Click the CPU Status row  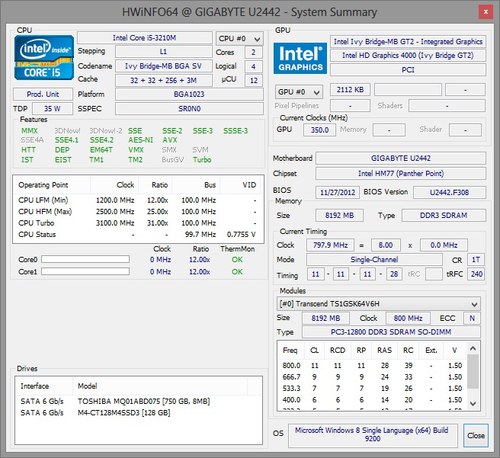(x=138, y=234)
